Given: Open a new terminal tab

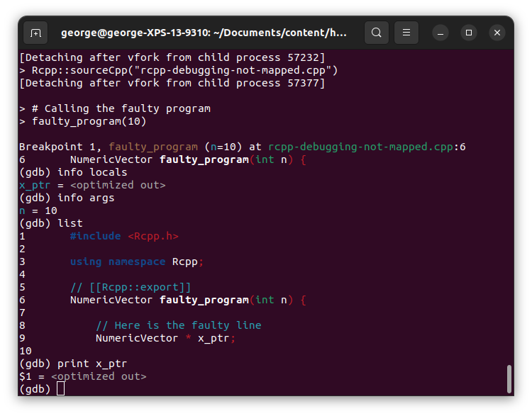Looking at the screenshot, I should click(35, 33).
